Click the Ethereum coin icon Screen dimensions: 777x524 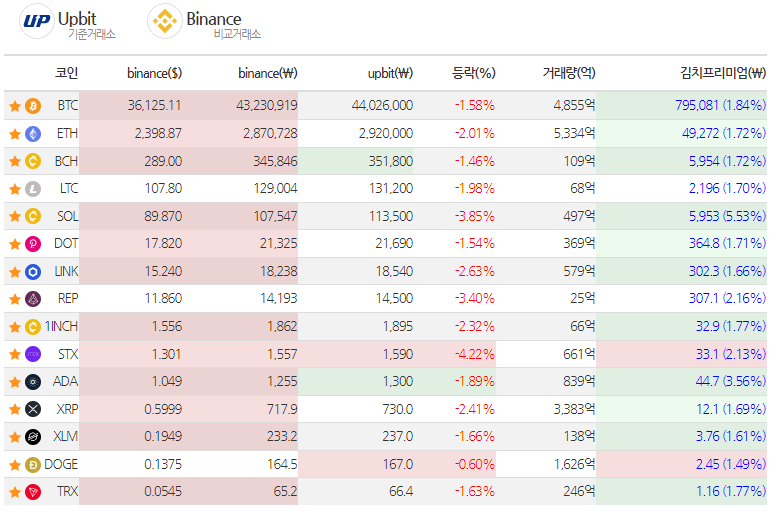33,134
